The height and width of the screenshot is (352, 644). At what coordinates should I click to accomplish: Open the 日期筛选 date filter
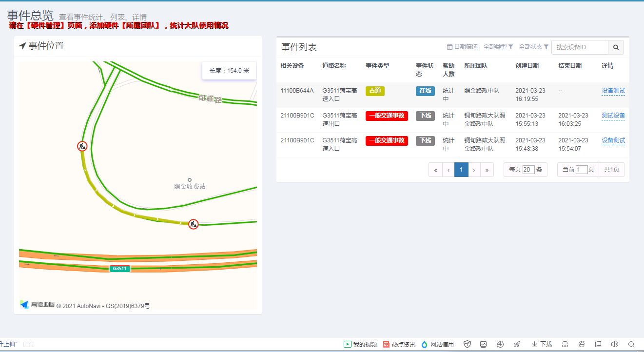(x=462, y=47)
